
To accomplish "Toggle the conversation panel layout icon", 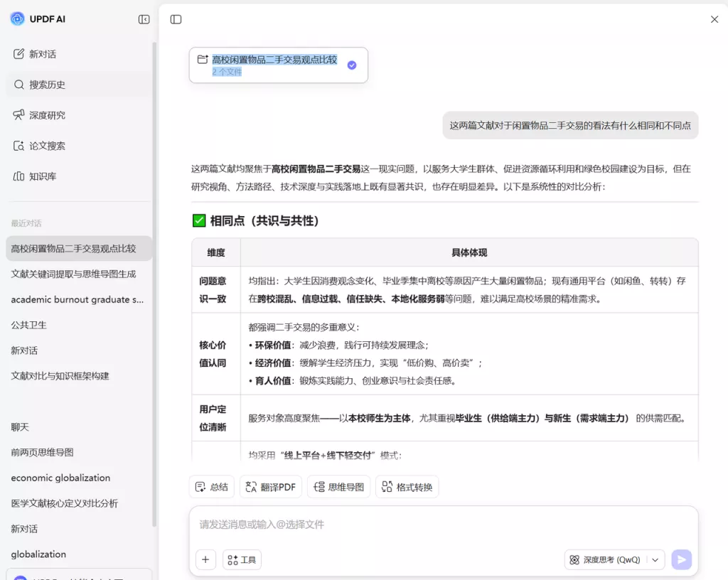I will [175, 19].
